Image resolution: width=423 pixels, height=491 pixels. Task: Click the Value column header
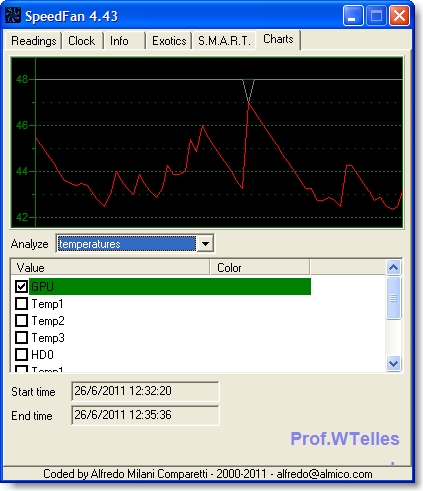point(110,268)
